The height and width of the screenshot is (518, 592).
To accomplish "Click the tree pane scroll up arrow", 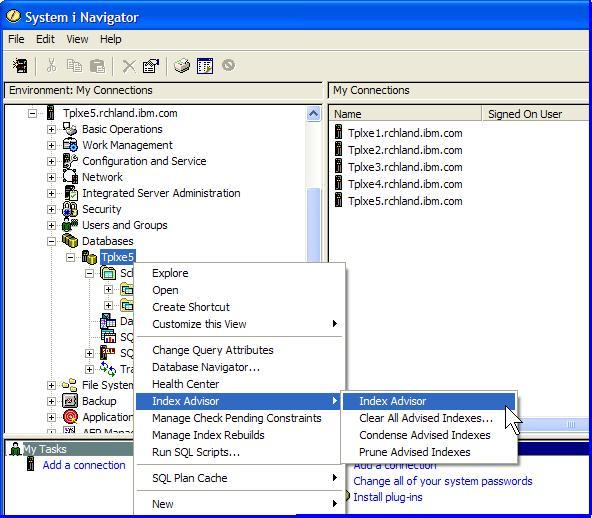I will (x=313, y=113).
